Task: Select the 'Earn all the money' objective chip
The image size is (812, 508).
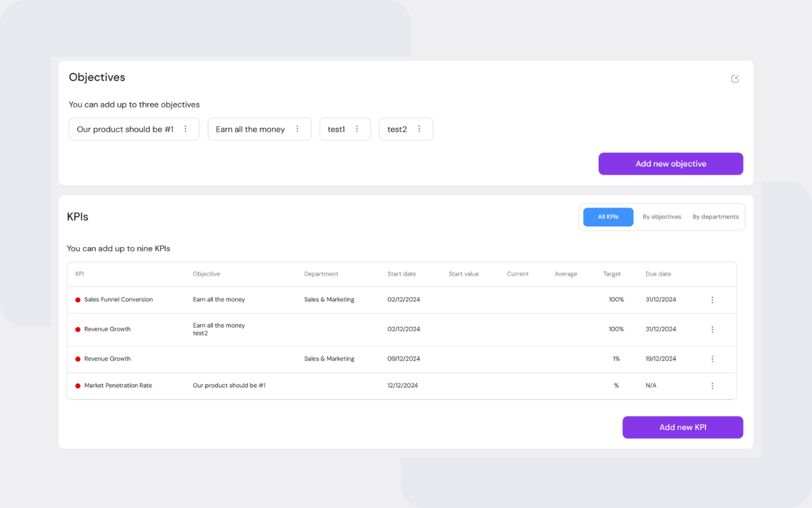Action: (x=250, y=130)
